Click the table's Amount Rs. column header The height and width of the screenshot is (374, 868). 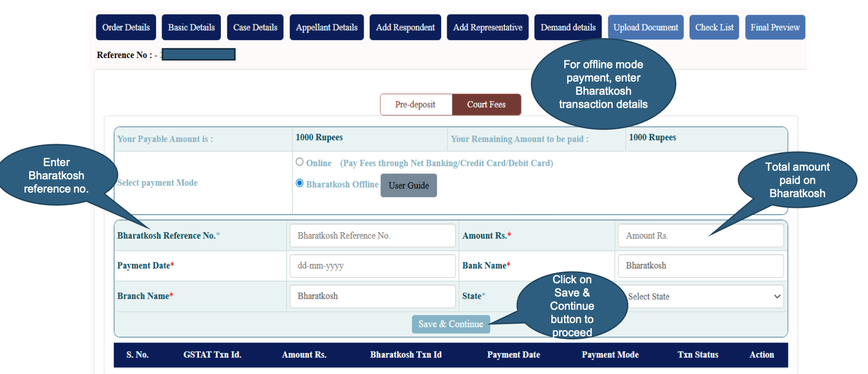coord(304,355)
